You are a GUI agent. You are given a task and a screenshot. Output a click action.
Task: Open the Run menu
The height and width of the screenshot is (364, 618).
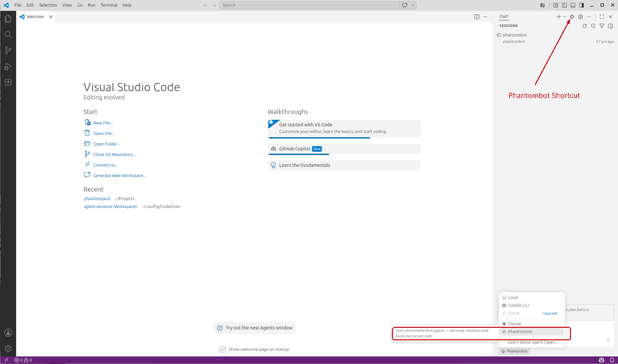point(91,5)
